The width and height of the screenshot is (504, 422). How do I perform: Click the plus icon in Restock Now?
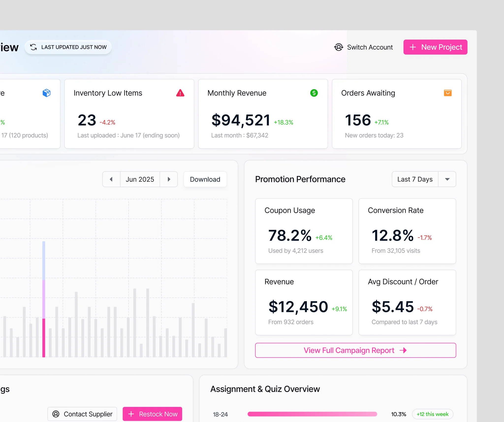pyautogui.click(x=131, y=414)
